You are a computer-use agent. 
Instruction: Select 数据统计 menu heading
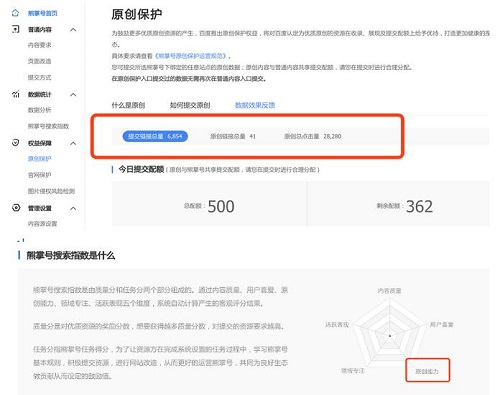pyautogui.click(x=40, y=95)
